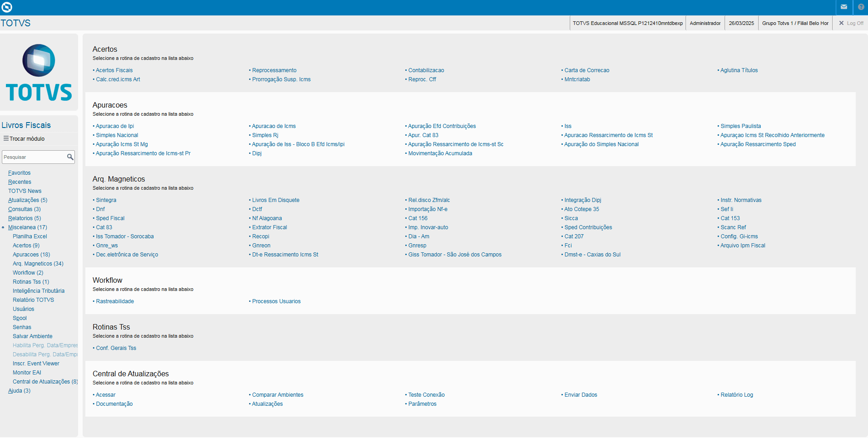
Task: Open Spool in sidebar
Action: point(20,318)
